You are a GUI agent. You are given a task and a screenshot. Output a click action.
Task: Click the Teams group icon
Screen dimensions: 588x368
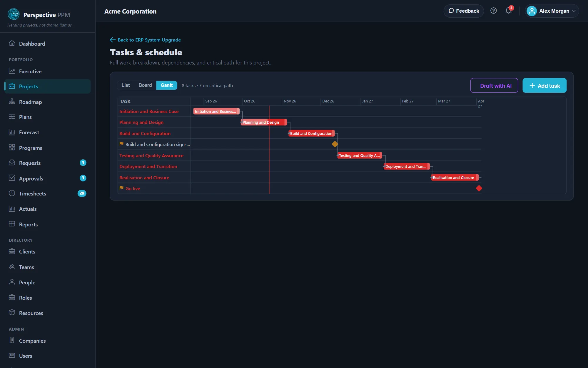[x=12, y=267]
